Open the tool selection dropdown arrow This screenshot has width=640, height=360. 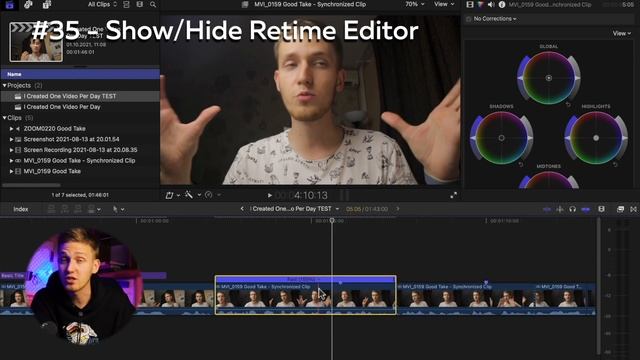(x=122, y=209)
